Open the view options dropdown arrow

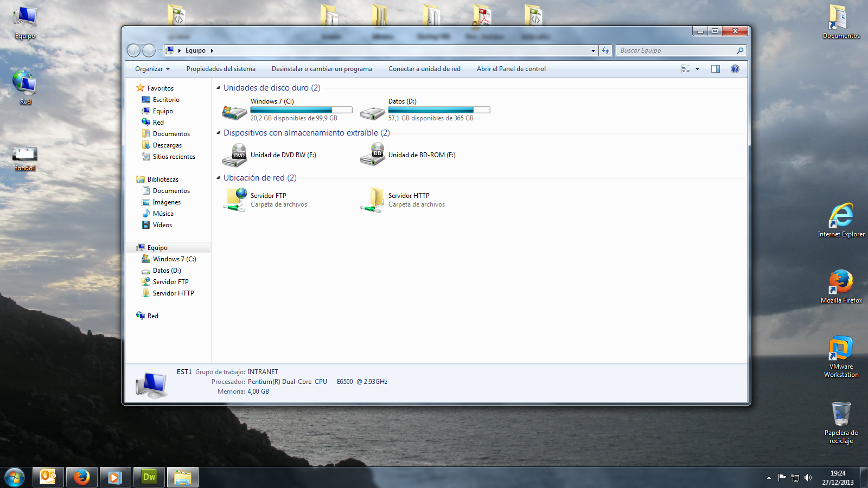698,69
